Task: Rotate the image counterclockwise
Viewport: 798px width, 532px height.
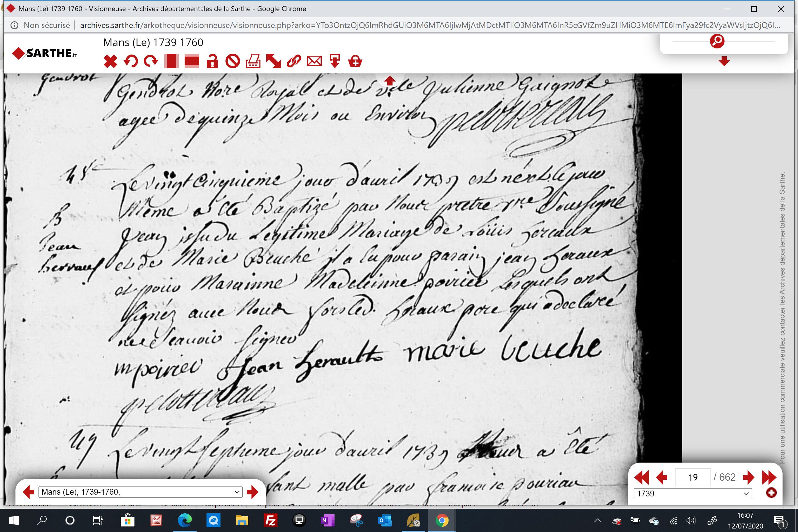Action: 131,62
